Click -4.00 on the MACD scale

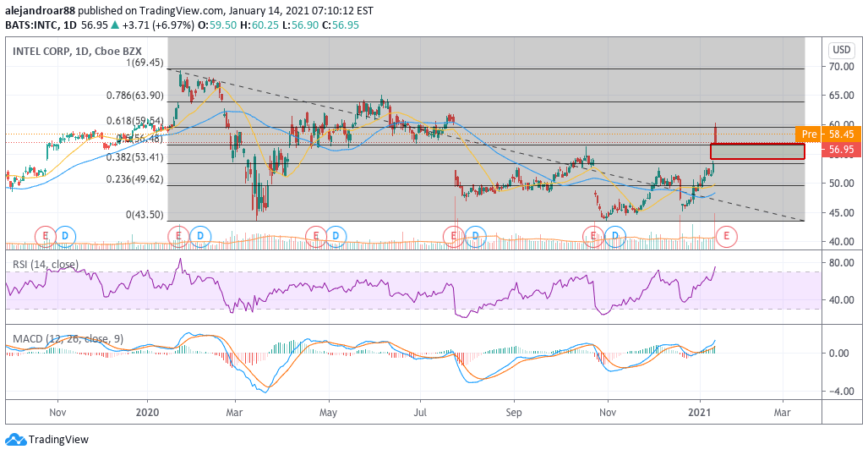[x=842, y=392]
